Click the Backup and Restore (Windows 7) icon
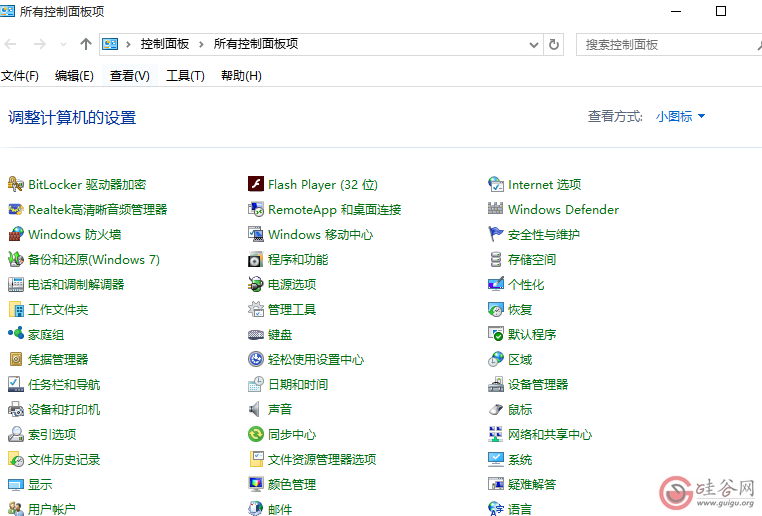The height and width of the screenshot is (516, 762). [16, 259]
